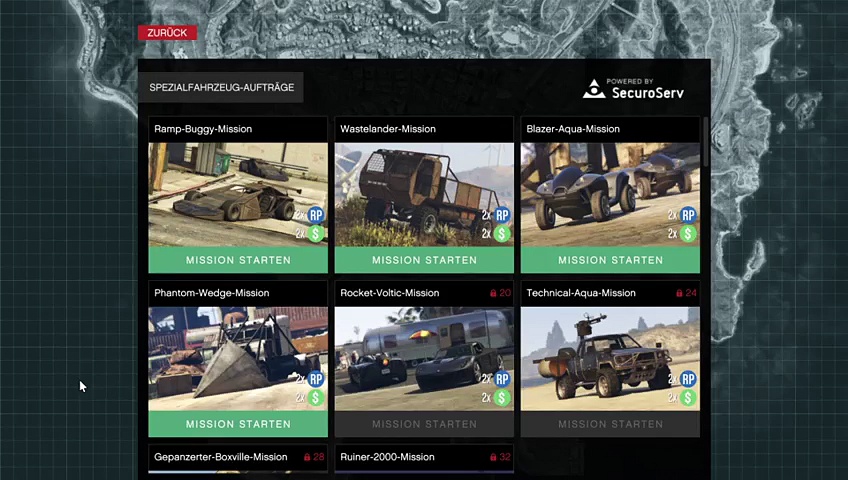Select the Spezialfahrzeug-Aufträge tab header
Viewport: 848px width, 480px height.
tap(221, 88)
